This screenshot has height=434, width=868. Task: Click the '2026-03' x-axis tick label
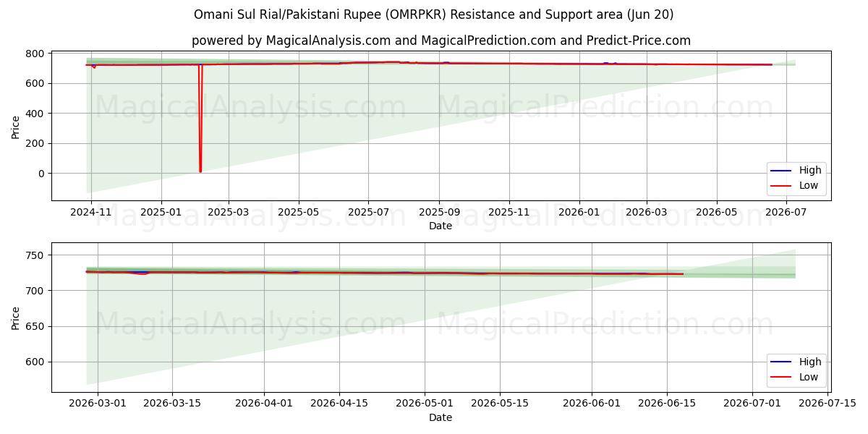[647, 213]
